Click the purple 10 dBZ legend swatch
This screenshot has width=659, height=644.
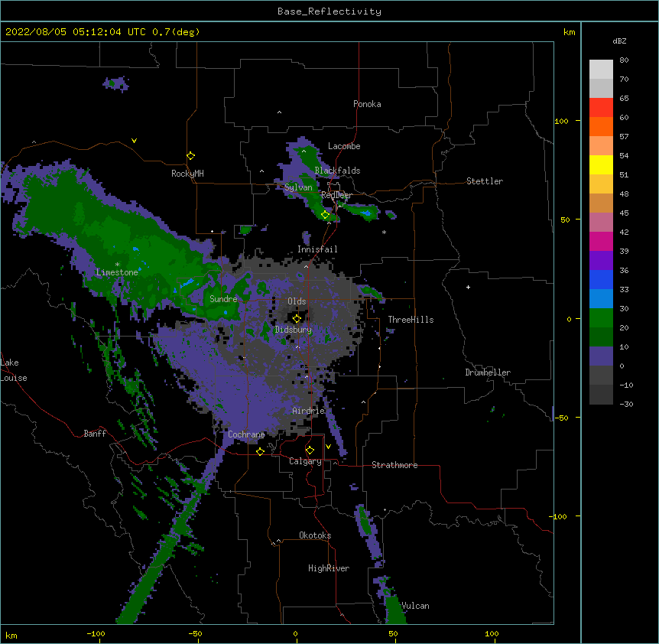[601, 356]
